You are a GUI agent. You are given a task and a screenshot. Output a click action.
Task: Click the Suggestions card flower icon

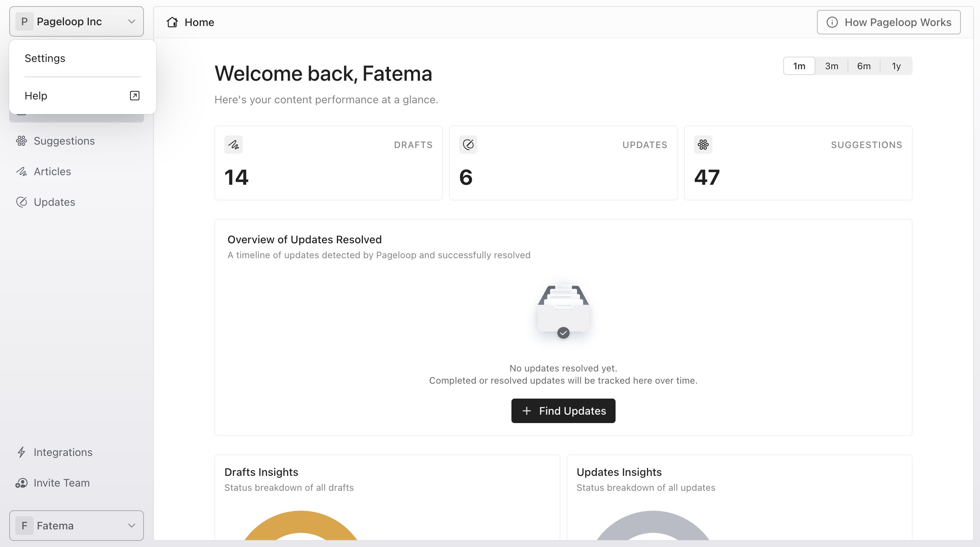coord(703,145)
